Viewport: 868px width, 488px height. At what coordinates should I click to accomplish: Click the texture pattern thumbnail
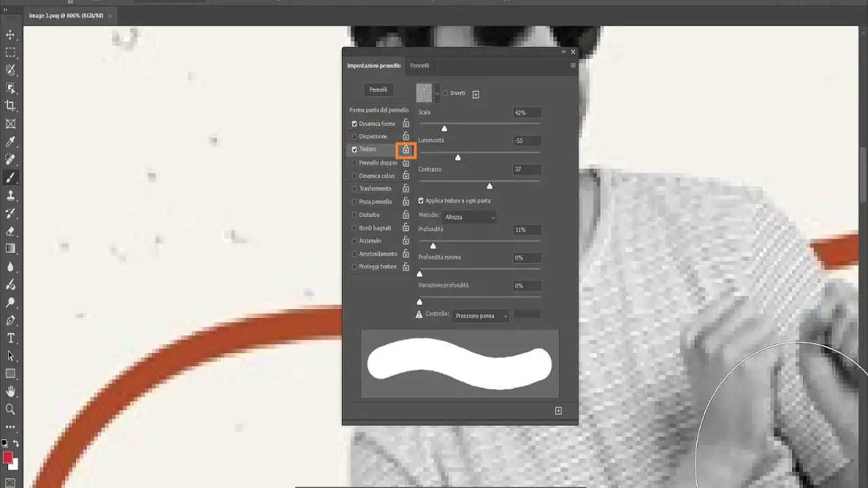(x=424, y=94)
